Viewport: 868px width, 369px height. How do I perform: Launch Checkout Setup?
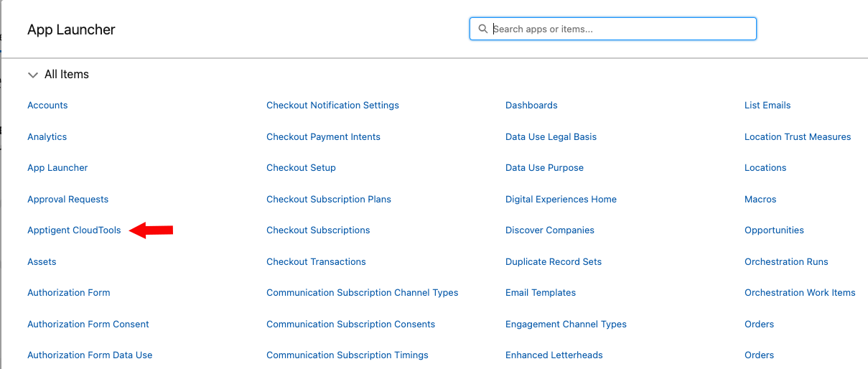point(301,168)
